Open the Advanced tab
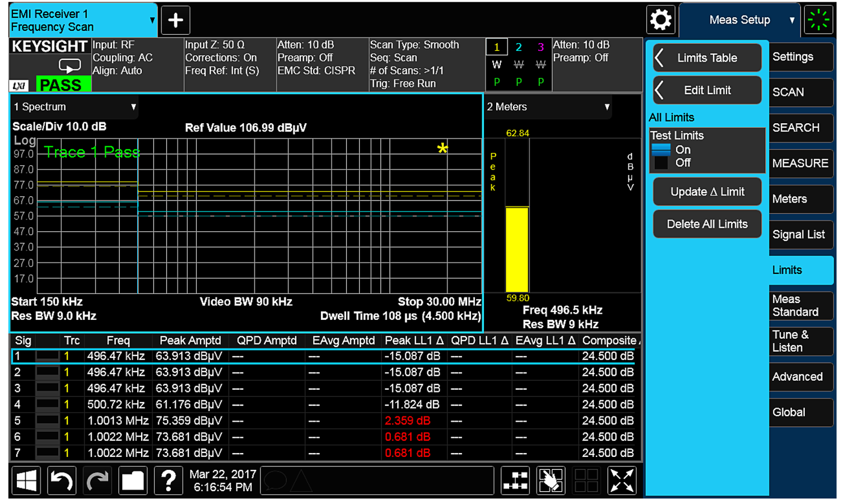Viewport: 843px width, 504px height. [x=800, y=376]
